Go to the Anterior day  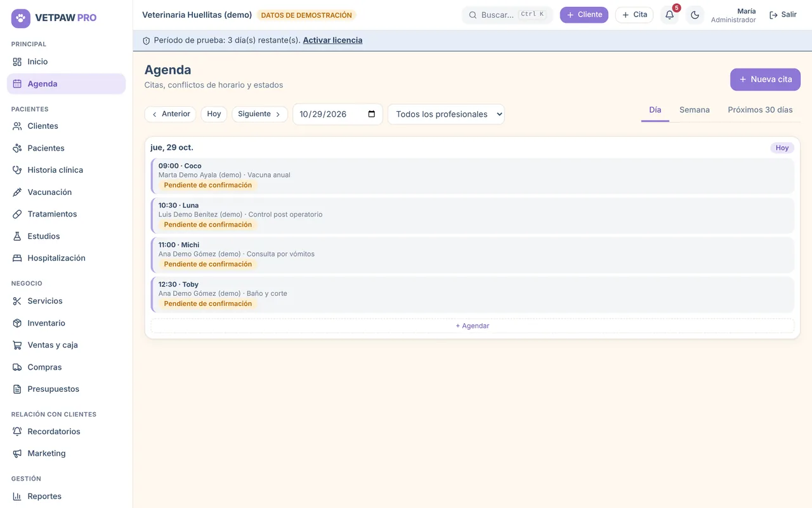pyautogui.click(x=171, y=114)
